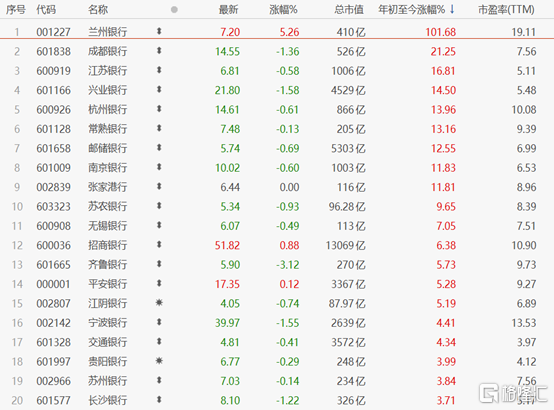The image size is (554, 410).
Task: Click the 名称 column header
Action: click(x=98, y=10)
